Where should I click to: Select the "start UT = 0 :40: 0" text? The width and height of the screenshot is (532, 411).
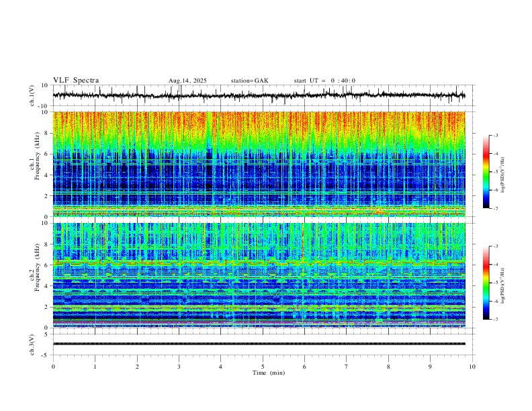[324, 81]
